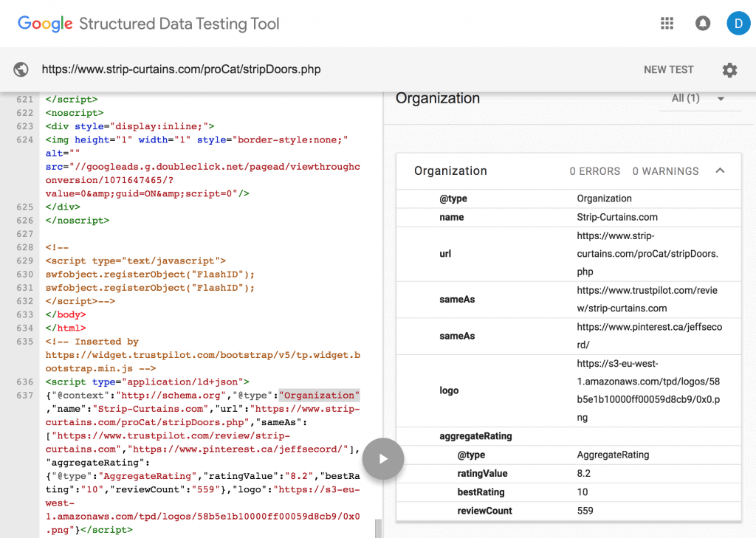Screen dimensions: 756x538
Task: Click the Organization card title
Action: point(450,171)
